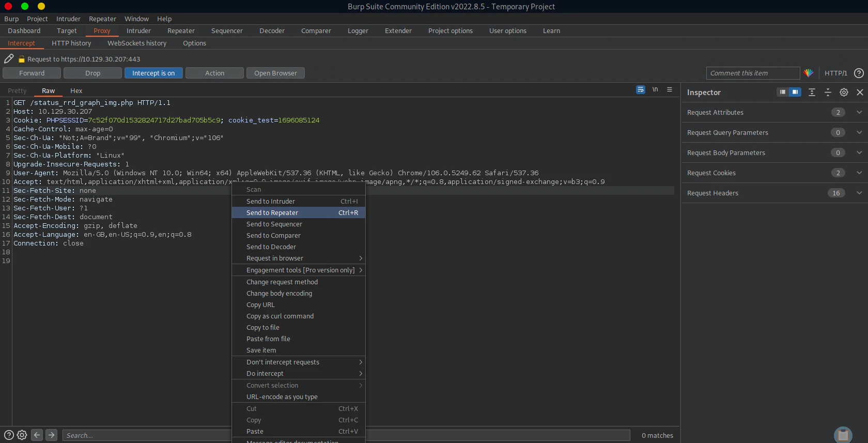This screenshot has width=868, height=443.
Task: Click the search settings gear at bottom
Action: pos(22,435)
